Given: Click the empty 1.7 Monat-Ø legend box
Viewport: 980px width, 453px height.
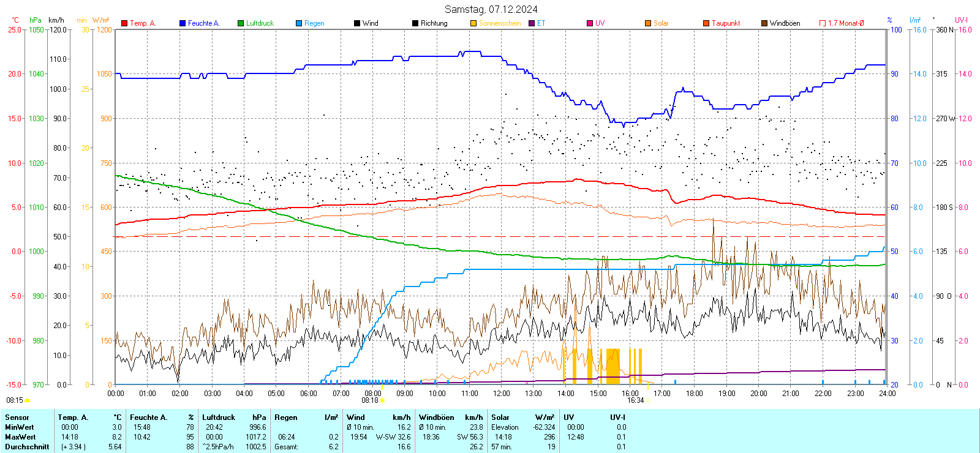Looking at the screenshot, I should [x=823, y=23].
